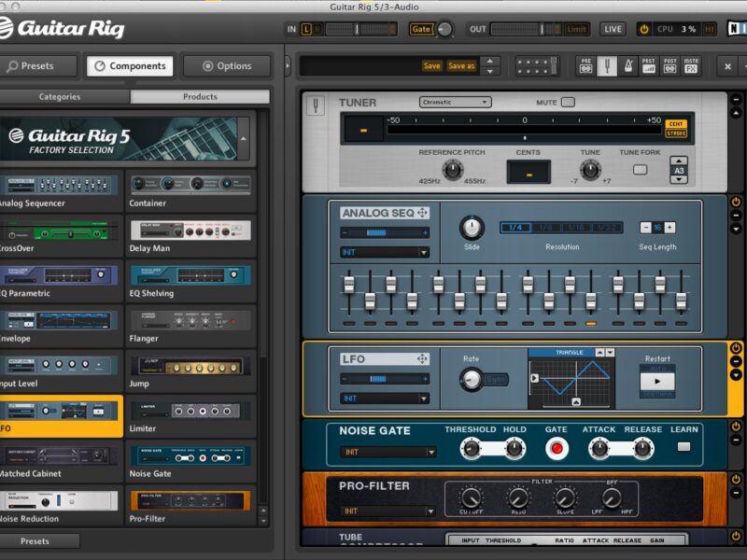Click the PRE tapedeck icon

point(585,66)
